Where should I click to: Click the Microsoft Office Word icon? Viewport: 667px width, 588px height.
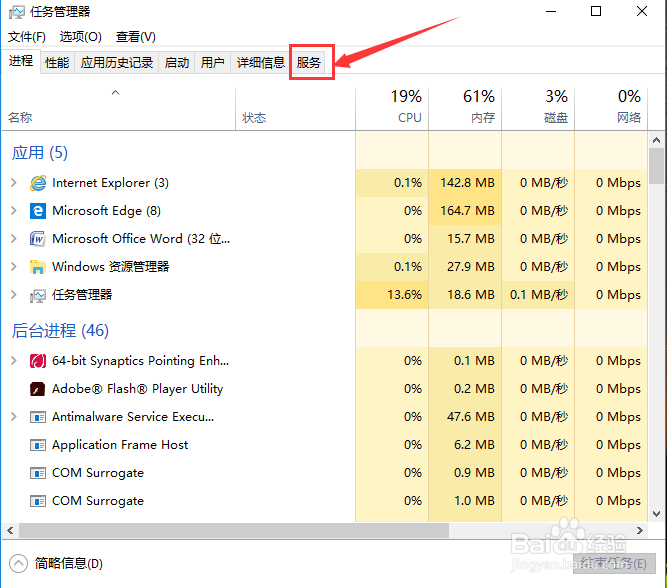(x=38, y=239)
